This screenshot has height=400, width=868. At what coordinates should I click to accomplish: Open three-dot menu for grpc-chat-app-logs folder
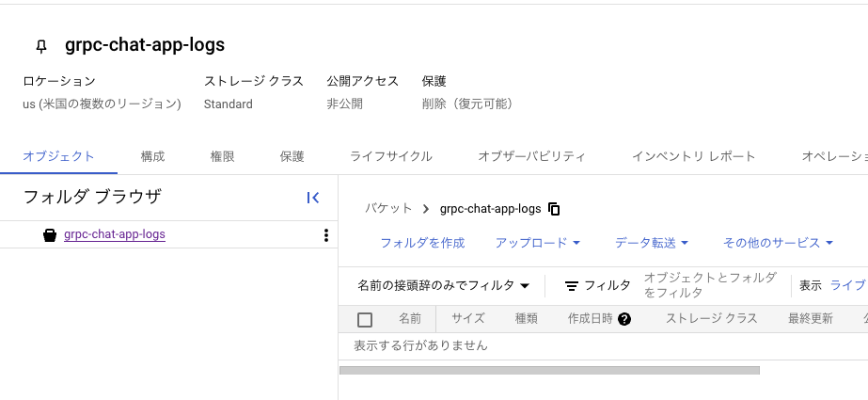point(326,235)
